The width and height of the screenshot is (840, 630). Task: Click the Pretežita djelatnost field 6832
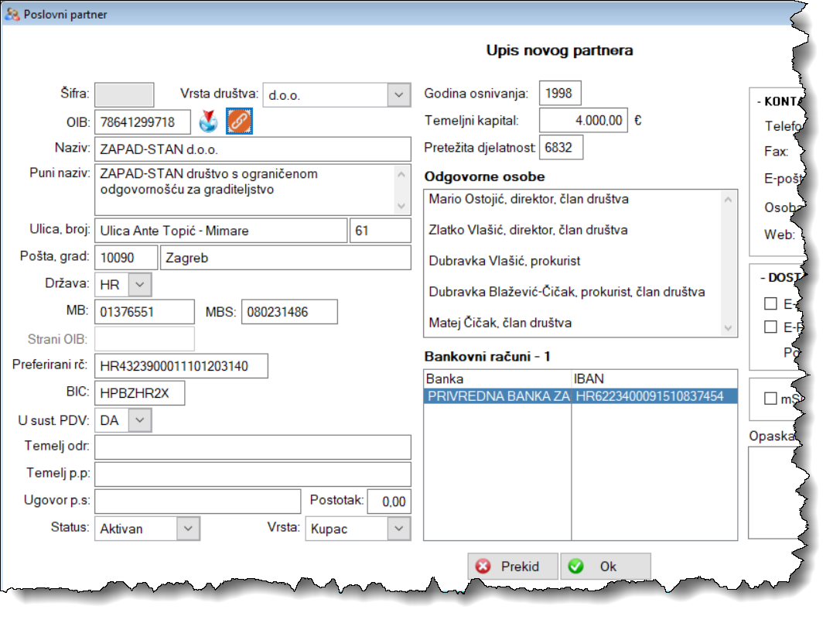(x=562, y=148)
